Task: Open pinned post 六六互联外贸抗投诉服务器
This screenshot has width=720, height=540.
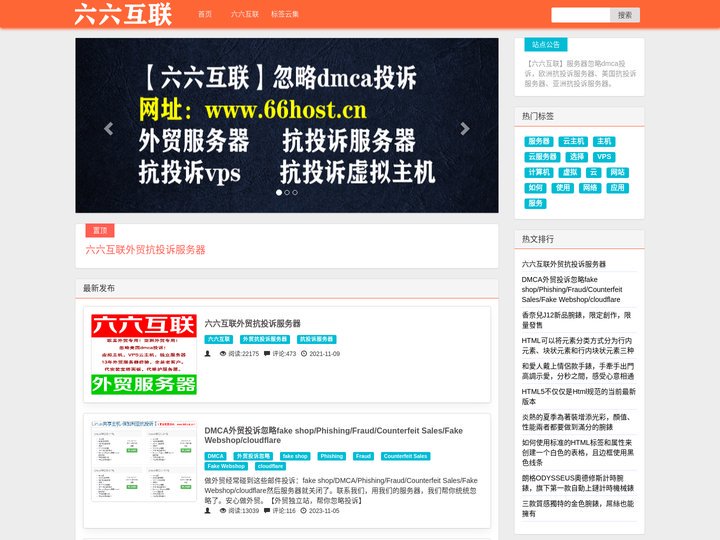Action: [145, 250]
